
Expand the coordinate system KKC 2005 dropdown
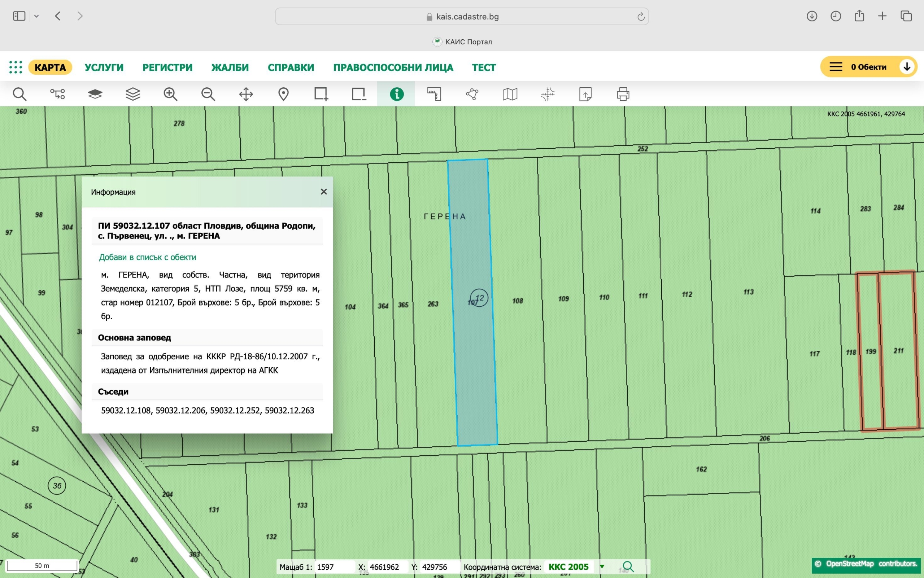coord(602,566)
